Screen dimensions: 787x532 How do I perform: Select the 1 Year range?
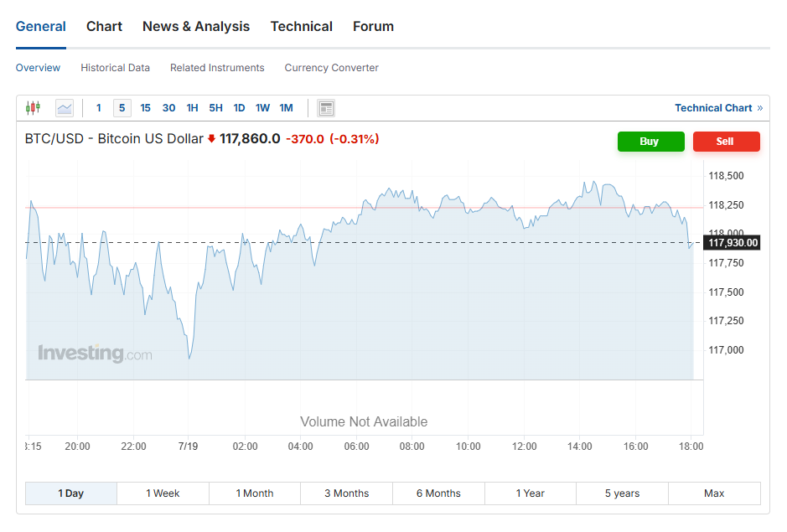[531, 493]
